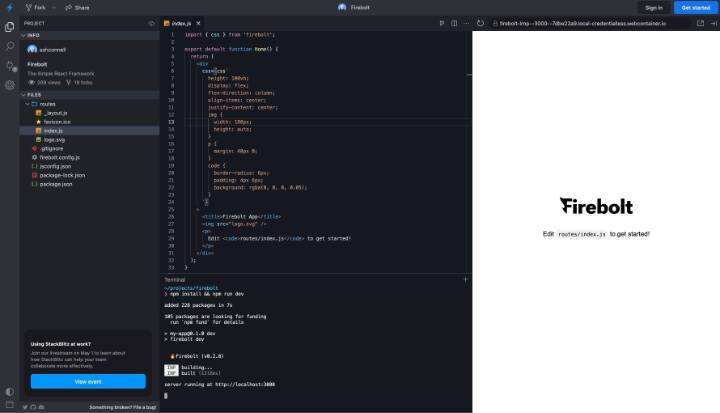Click the Fork button
This screenshot has height=413, width=720.
(x=36, y=7)
